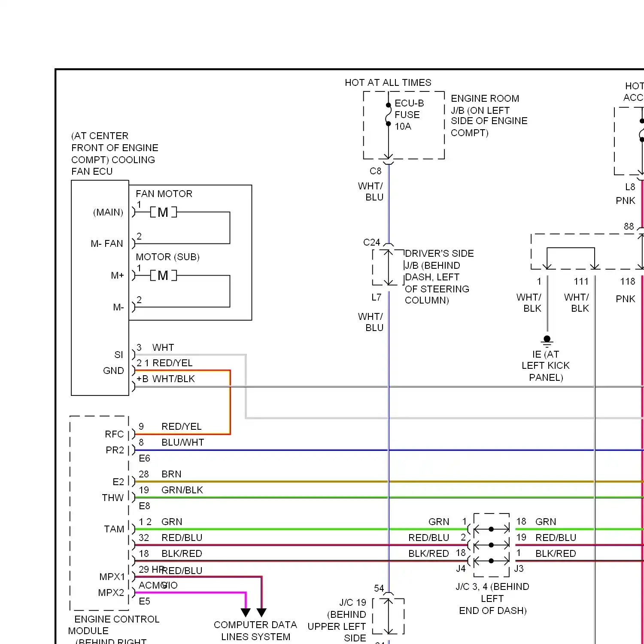Click the magenta arrowhead above Computer Data Lines
This screenshot has height=644, width=644.
click(x=246, y=612)
